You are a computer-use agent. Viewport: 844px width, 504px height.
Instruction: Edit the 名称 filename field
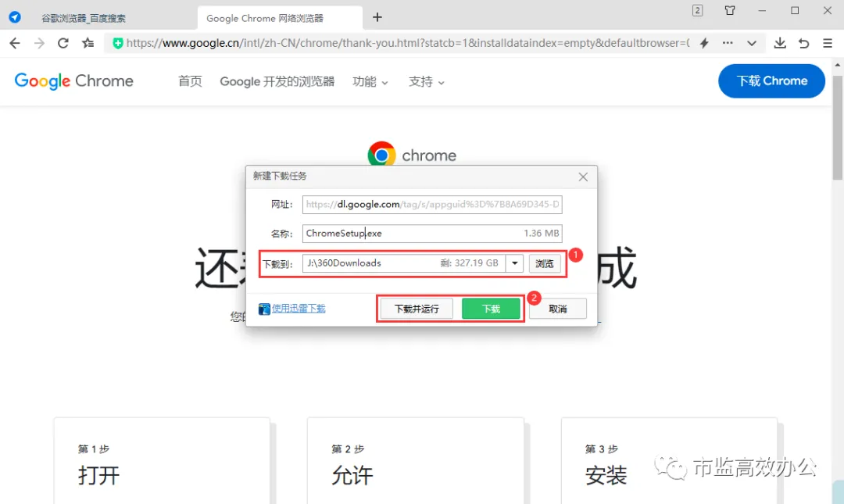pos(432,233)
